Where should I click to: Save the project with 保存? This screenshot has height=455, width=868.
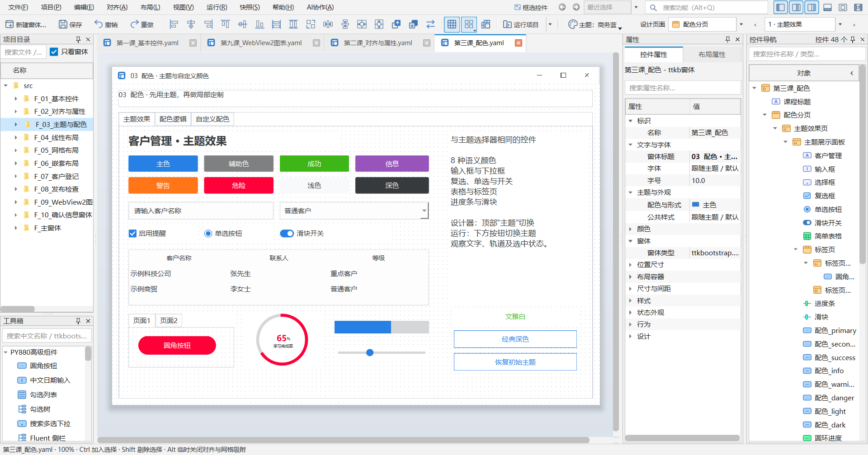pyautogui.click(x=70, y=24)
